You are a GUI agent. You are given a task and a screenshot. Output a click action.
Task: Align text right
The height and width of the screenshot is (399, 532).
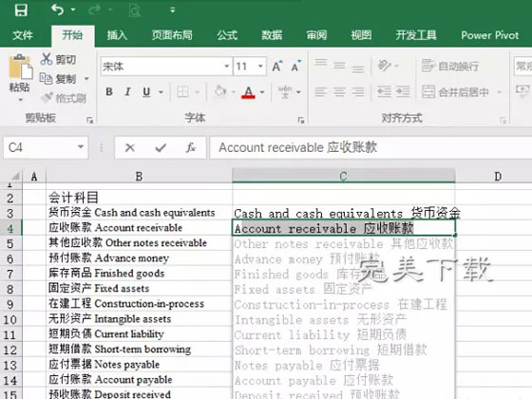(357, 91)
